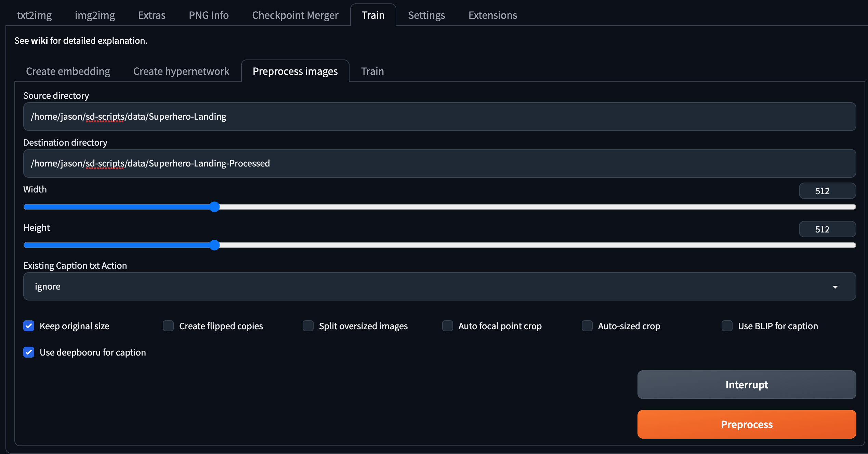Viewport: 868px width, 454px height.
Task: Uncheck Keep original size checkbox
Action: 29,326
